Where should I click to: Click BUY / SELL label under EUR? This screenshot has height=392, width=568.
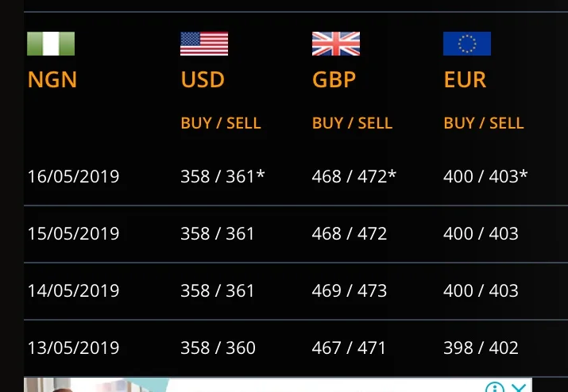[484, 123]
